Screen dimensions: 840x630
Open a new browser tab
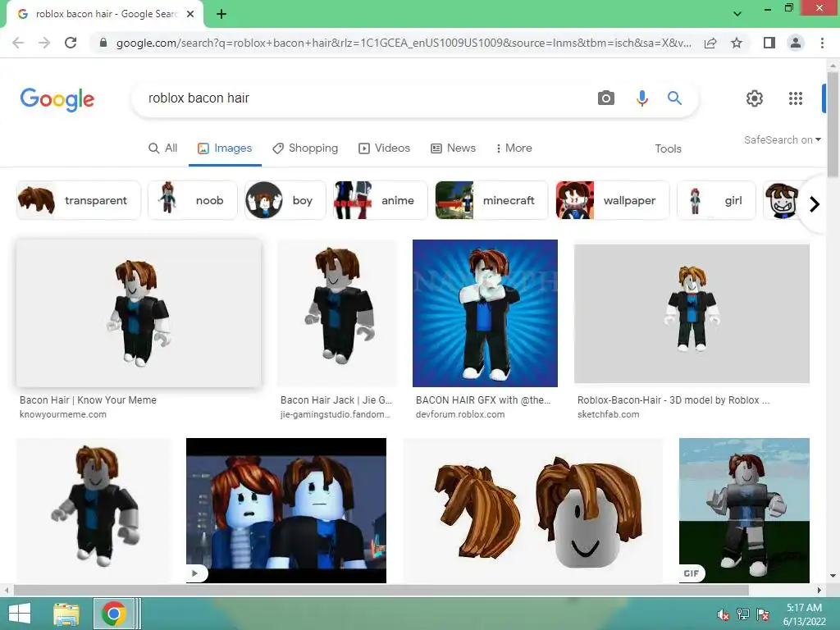pos(221,14)
